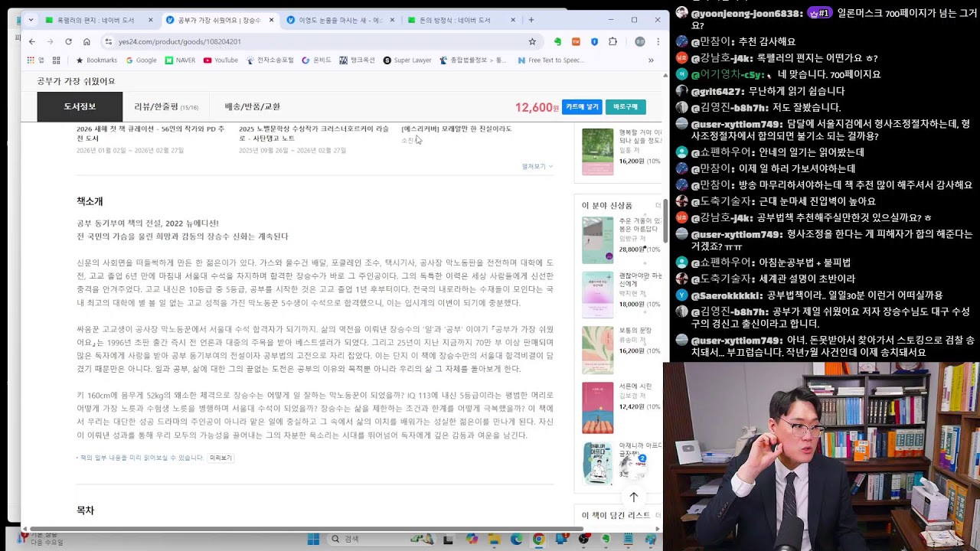Open Evernote from the taskbar
The height and width of the screenshot is (551, 980).
pos(606,540)
